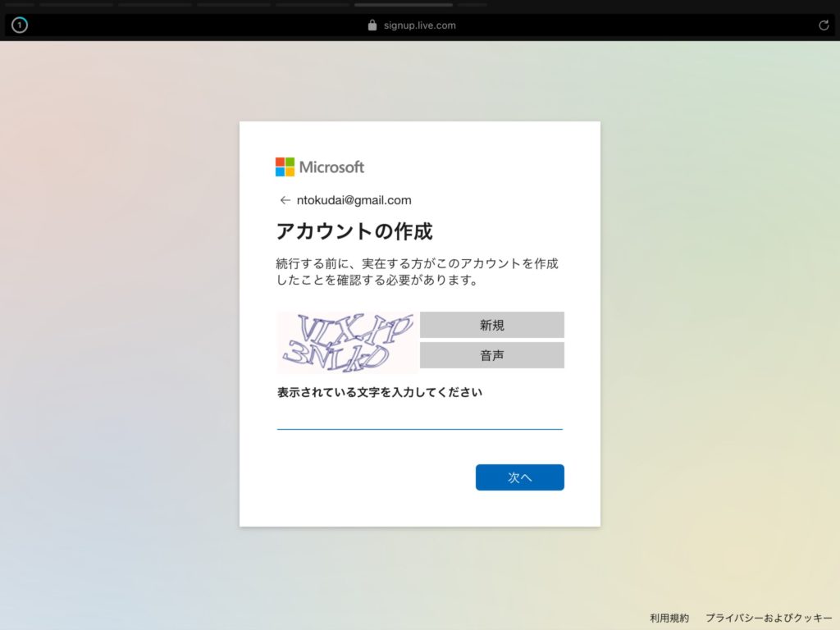Focus the CAPTCHA character input field
The image size is (840, 630).
(419, 418)
